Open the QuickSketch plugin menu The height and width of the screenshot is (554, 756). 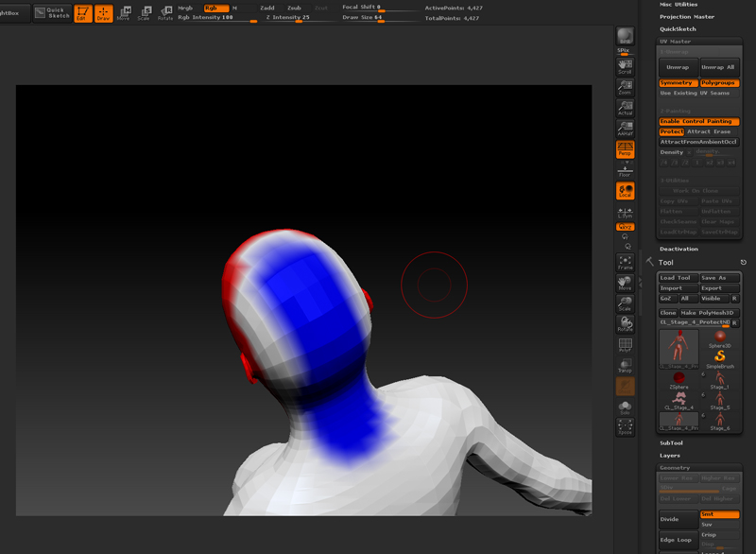(678, 28)
